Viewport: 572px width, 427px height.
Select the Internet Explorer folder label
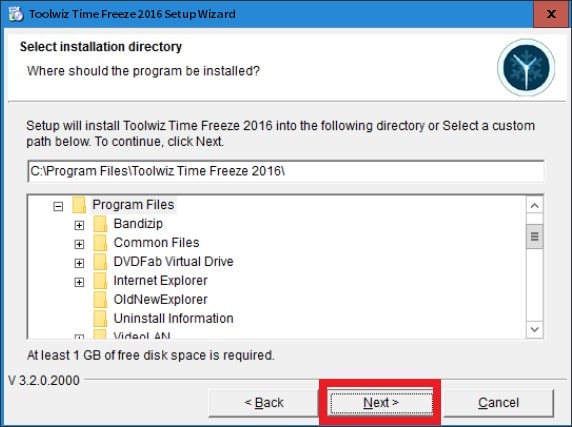pos(160,280)
